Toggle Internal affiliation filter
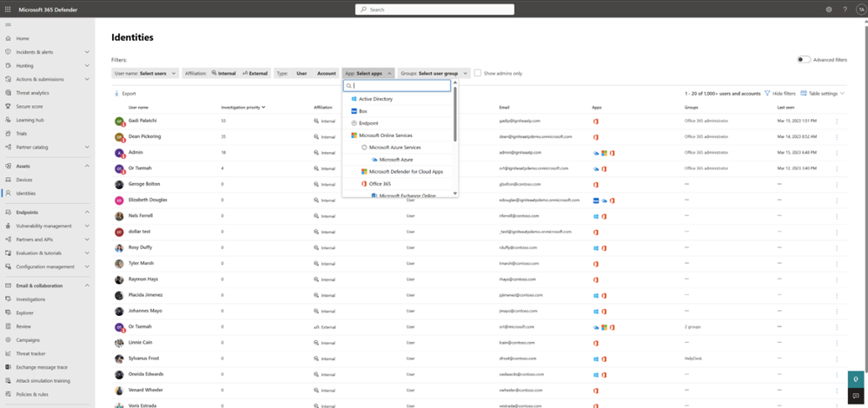This screenshot has width=868, height=408. [x=223, y=73]
